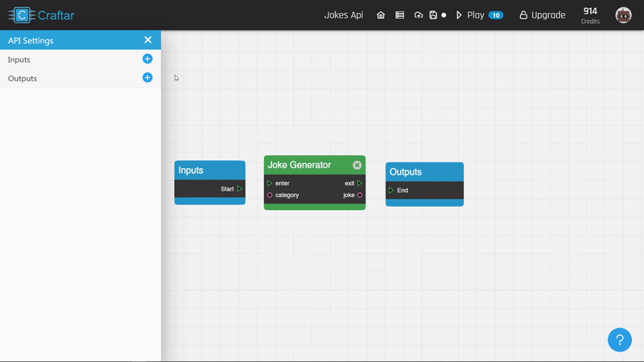Click the End port on Outputs node
Viewport: 644px width, 362px height.
[391, 191]
